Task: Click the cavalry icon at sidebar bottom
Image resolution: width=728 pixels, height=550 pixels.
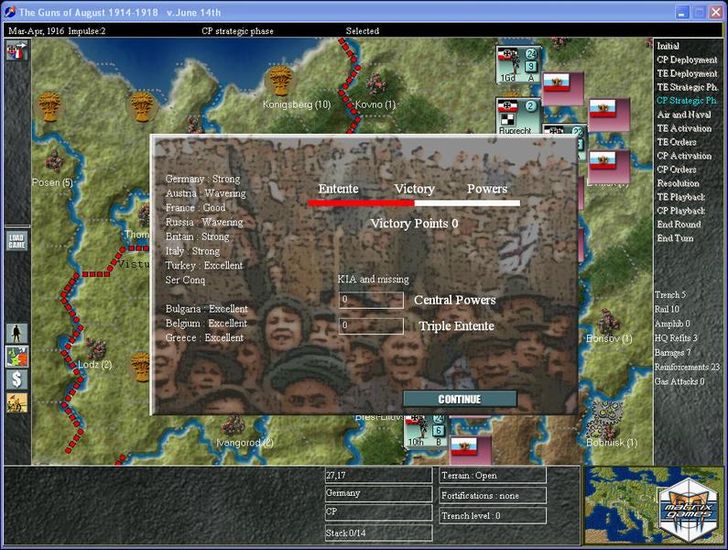Action: tap(17, 402)
